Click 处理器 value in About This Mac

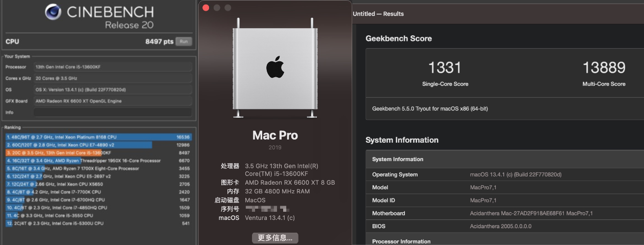[282, 170]
